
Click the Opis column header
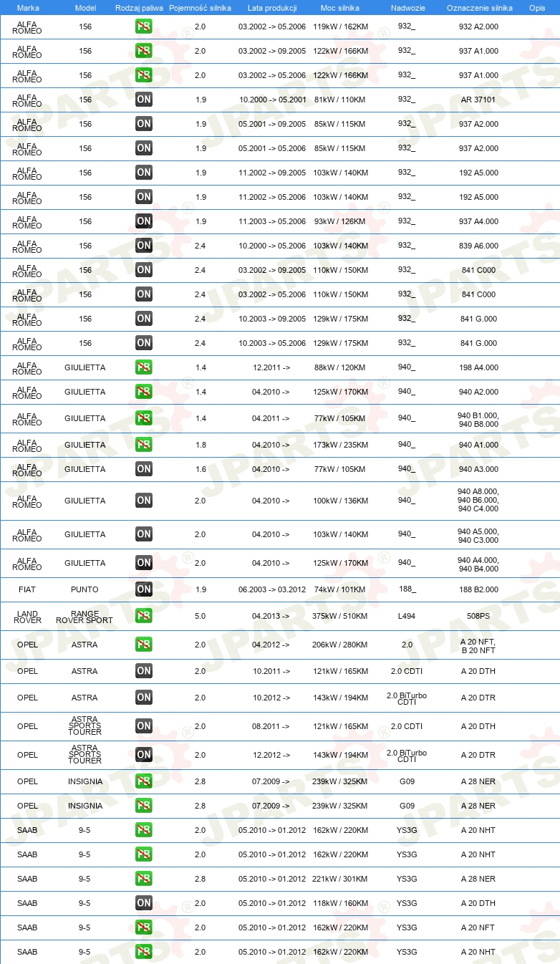coord(537,8)
